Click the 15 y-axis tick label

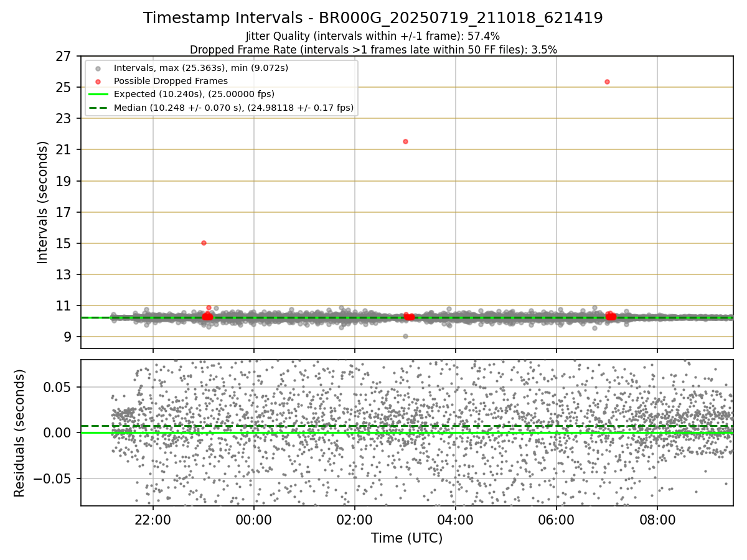tap(64, 243)
